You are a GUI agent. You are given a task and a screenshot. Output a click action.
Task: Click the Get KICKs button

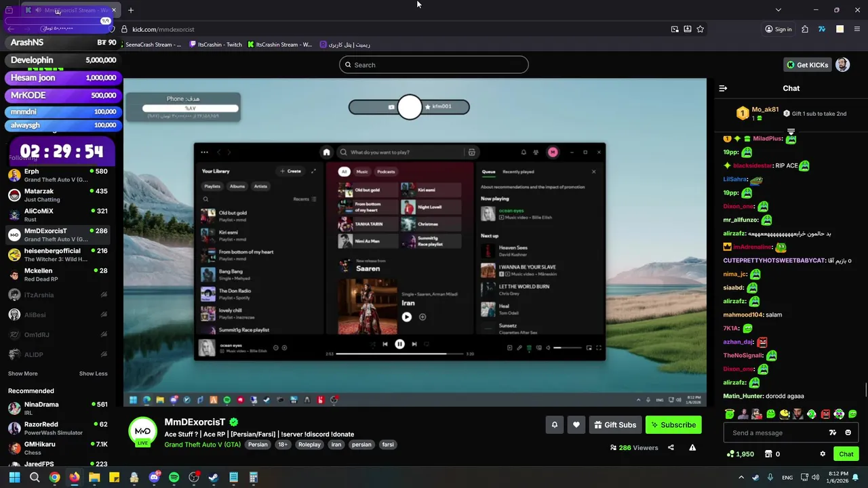[807, 65]
